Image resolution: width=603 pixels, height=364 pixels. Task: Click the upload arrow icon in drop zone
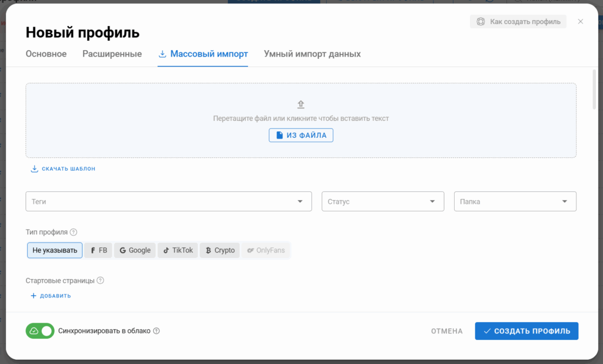click(301, 104)
